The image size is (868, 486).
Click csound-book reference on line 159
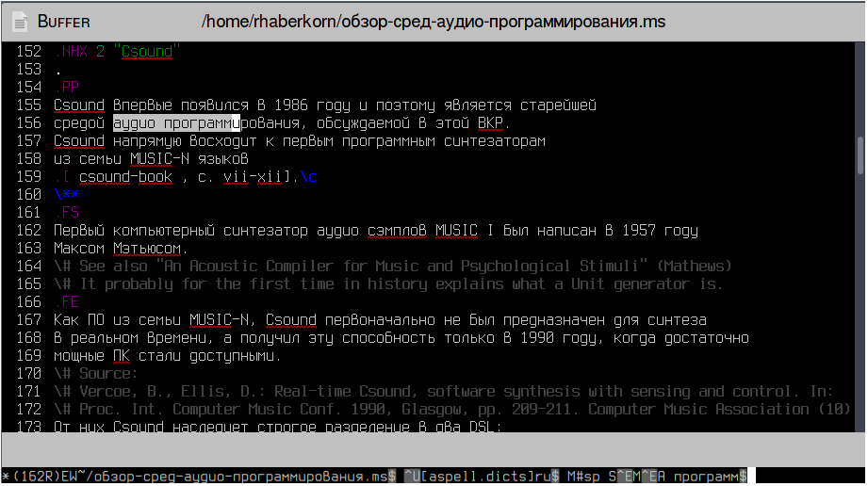coord(125,177)
